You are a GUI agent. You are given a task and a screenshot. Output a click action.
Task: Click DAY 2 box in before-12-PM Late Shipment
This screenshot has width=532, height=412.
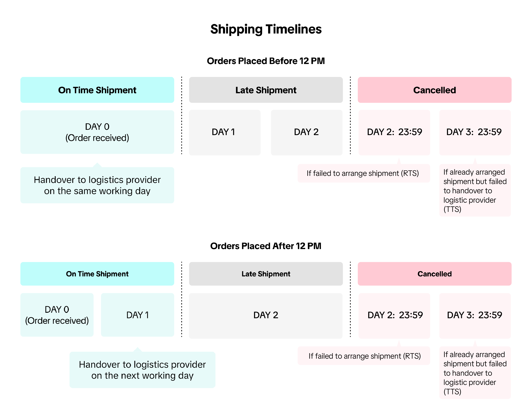coord(306,132)
